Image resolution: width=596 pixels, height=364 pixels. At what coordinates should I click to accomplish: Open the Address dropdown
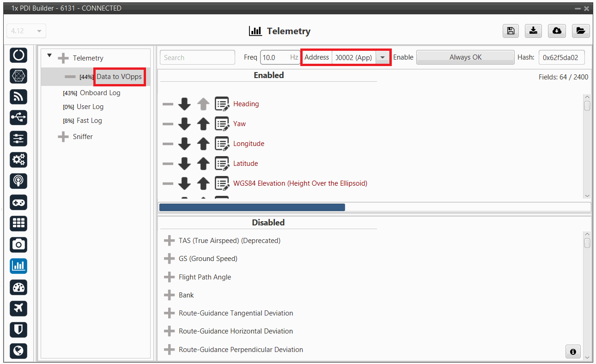pyautogui.click(x=382, y=58)
